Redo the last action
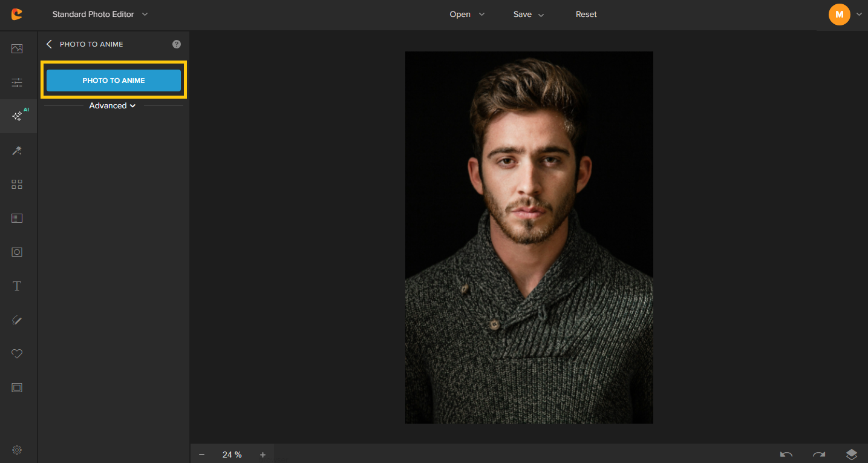 (x=818, y=455)
